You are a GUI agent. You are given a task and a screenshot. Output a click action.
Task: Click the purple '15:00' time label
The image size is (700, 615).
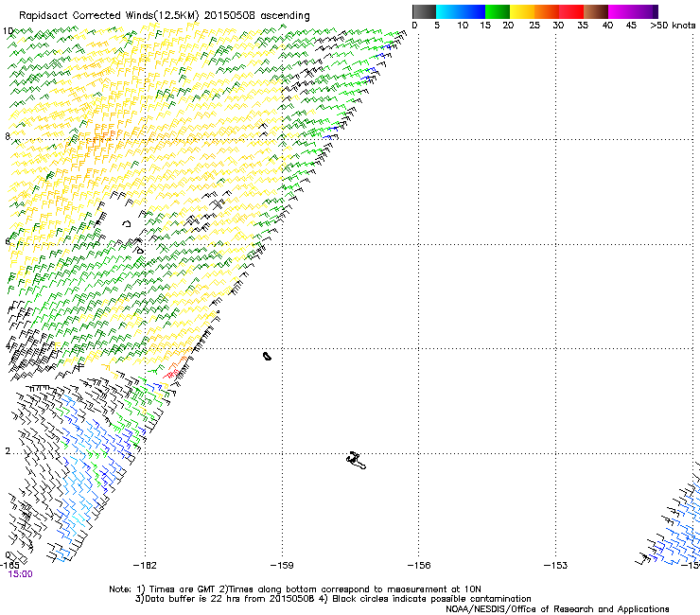(20, 574)
